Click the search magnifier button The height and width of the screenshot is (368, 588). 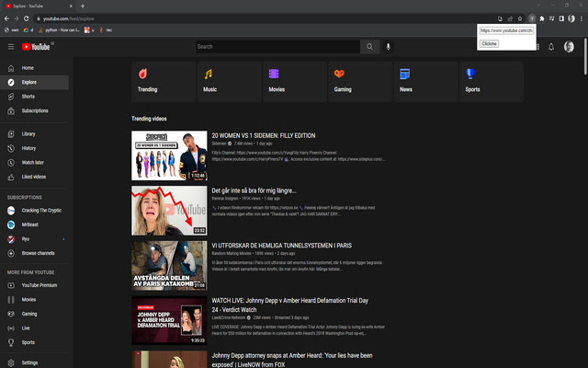coord(369,47)
